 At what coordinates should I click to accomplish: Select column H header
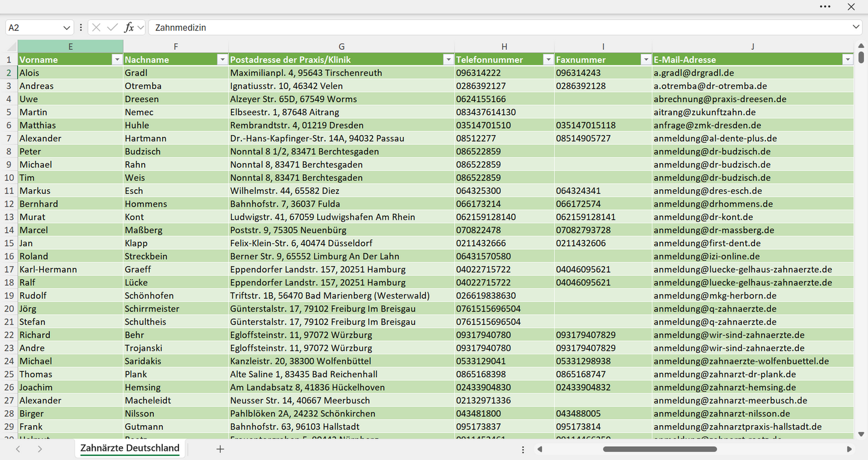click(x=504, y=46)
